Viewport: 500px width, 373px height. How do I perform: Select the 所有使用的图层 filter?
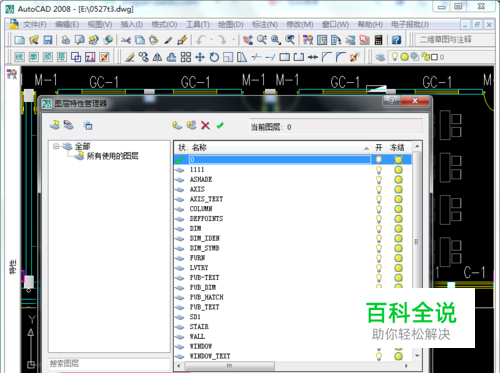pos(112,156)
